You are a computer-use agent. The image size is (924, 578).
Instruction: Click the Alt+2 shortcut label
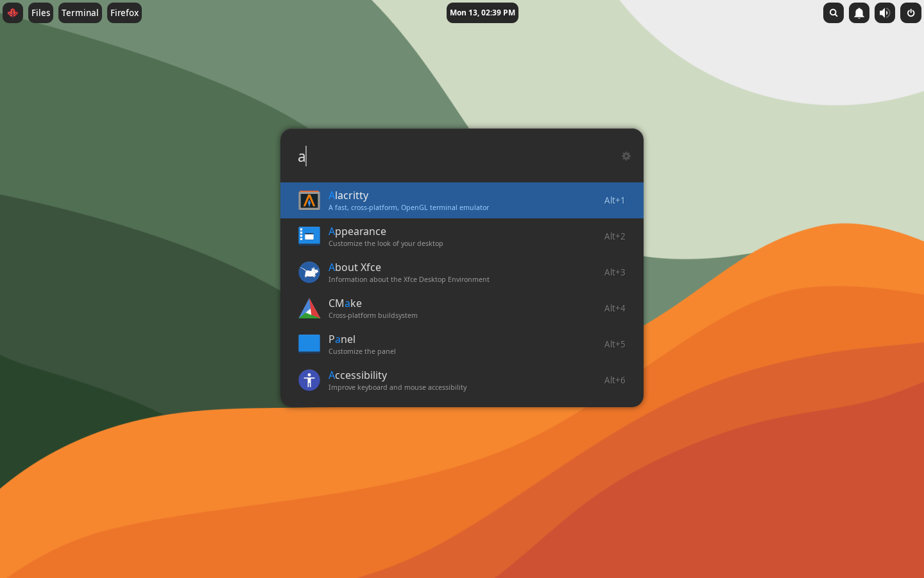point(615,236)
